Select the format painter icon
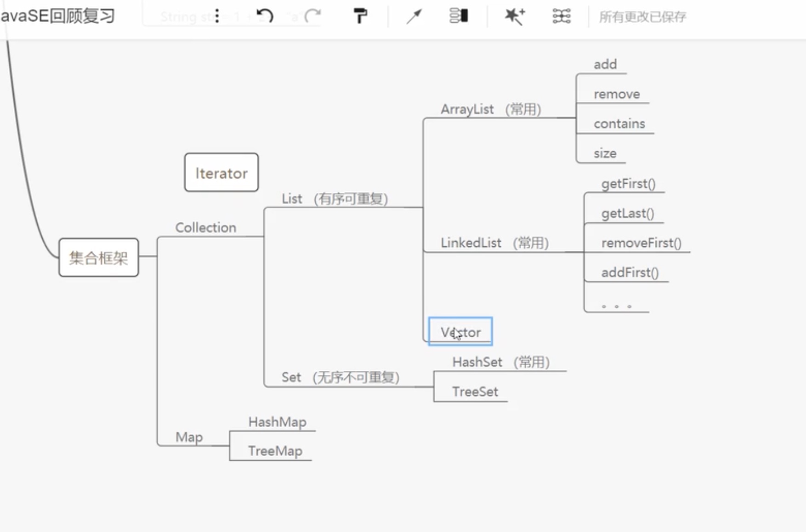The image size is (806, 532). coord(360,16)
